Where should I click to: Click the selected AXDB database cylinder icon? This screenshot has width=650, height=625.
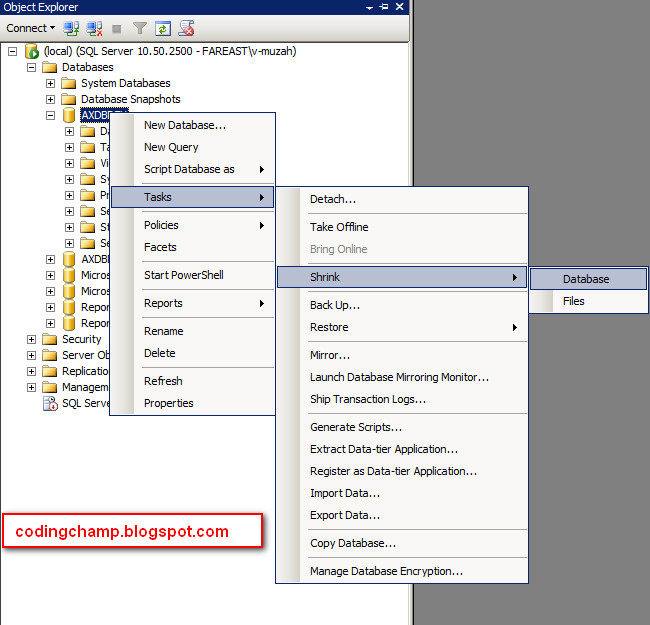pyautogui.click(x=69, y=115)
